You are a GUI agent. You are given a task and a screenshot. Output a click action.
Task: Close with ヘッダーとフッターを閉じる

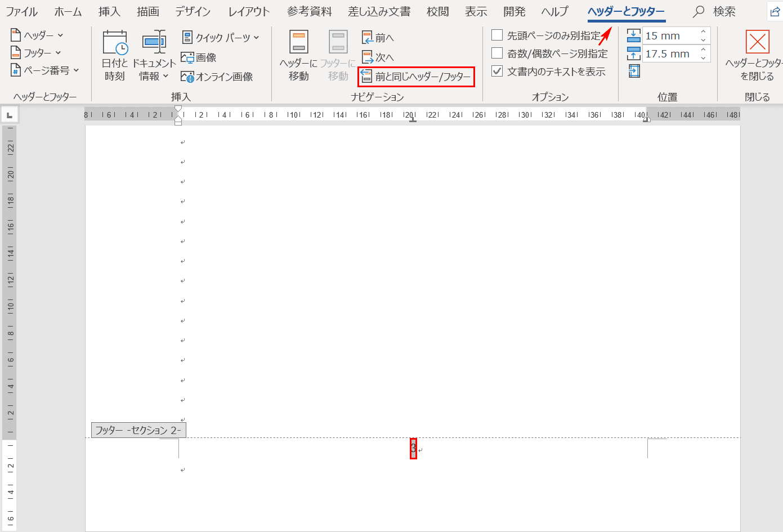757,55
